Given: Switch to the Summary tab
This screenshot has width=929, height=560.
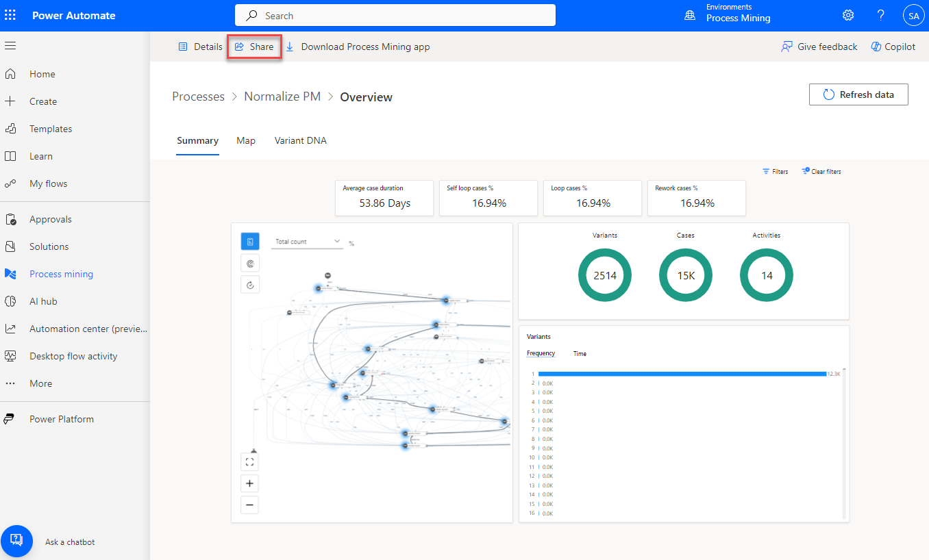Looking at the screenshot, I should (x=197, y=140).
